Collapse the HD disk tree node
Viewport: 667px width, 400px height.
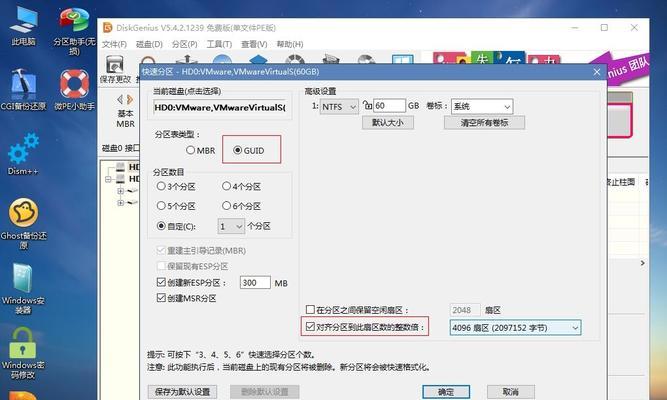pyautogui.click(x=108, y=179)
